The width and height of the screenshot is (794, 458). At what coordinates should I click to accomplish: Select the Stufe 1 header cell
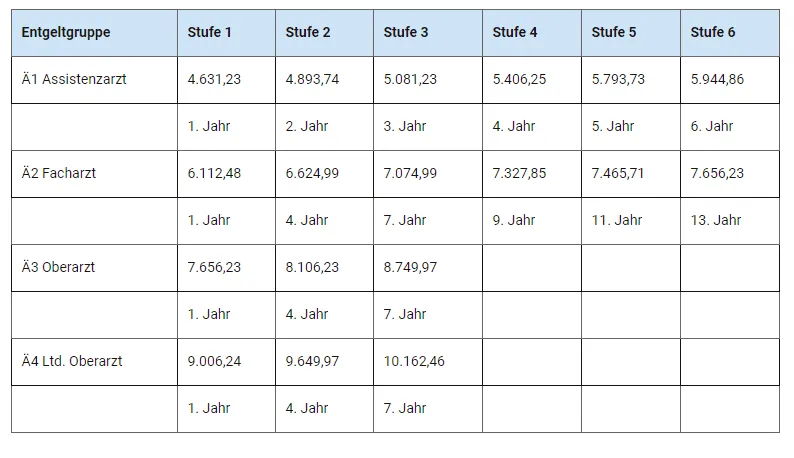coord(210,32)
